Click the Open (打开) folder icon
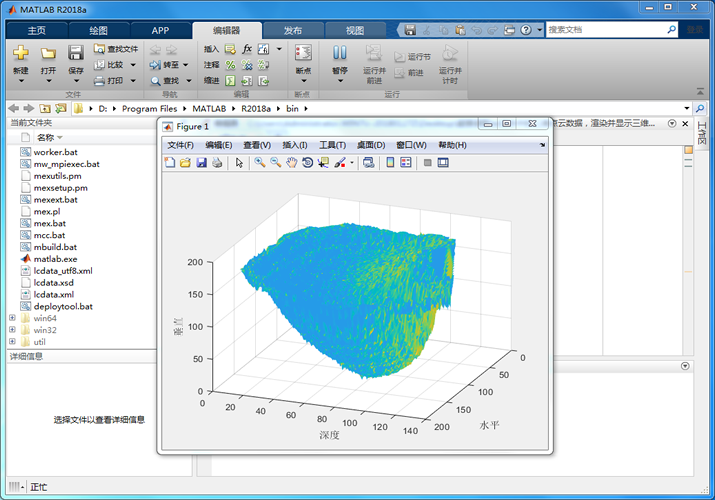Screen dimensions: 715x500 coord(48,54)
